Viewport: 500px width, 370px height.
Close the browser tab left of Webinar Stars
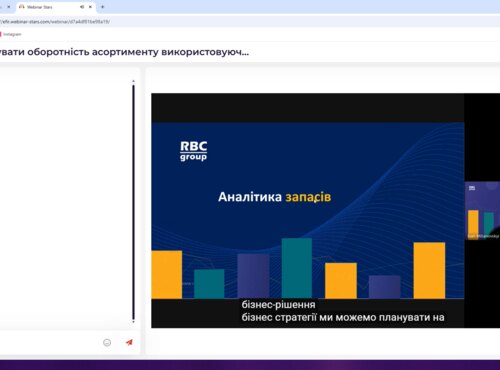9,7
